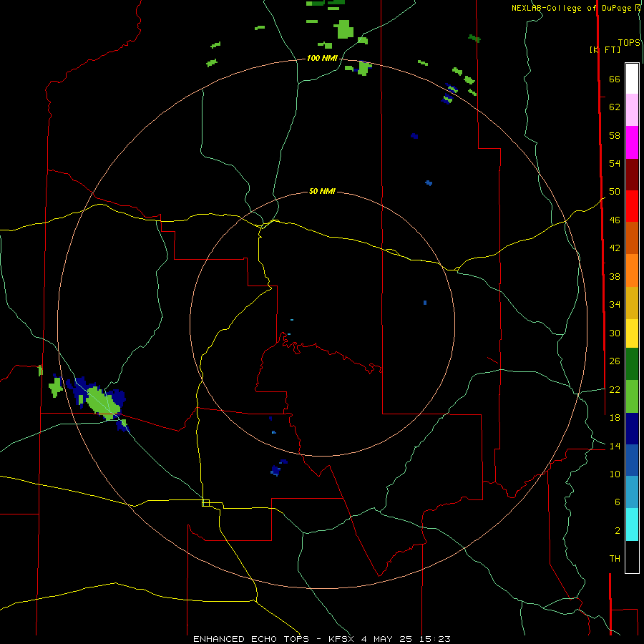Click the legend value "46"
644x644 pixels.
tap(615, 220)
